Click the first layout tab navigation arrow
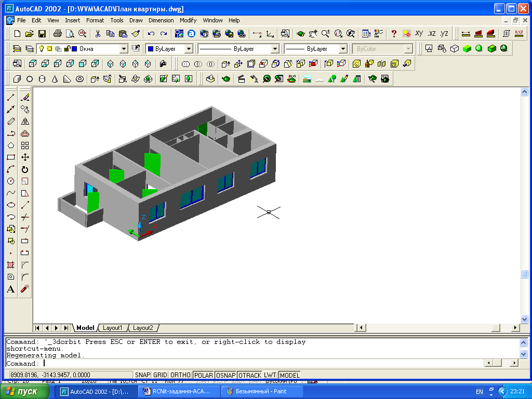Image resolution: width=532 pixels, height=399 pixels. pyautogui.click(x=37, y=328)
